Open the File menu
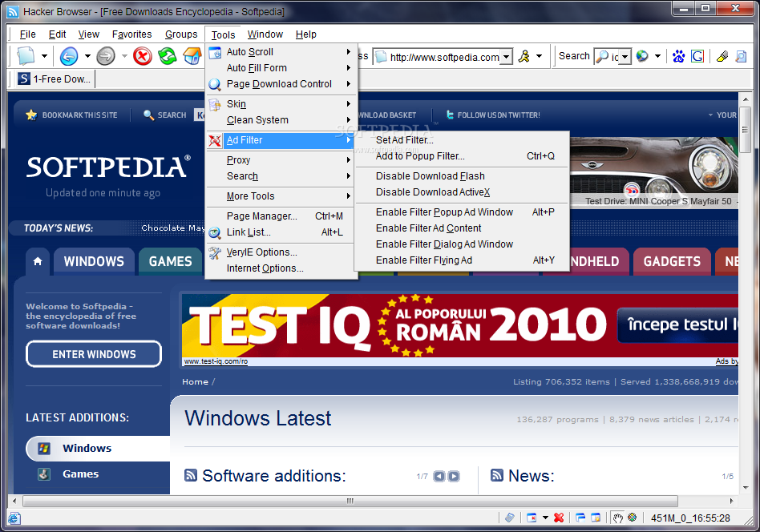 click(x=27, y=34)
